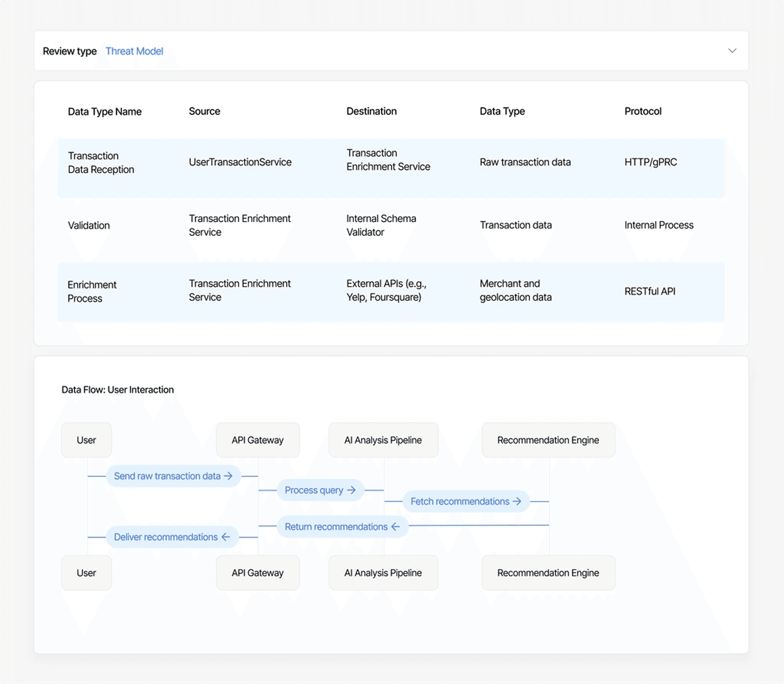Select the Deliver recommendations flow pill
784x684 pixels.
coord(172,537)
